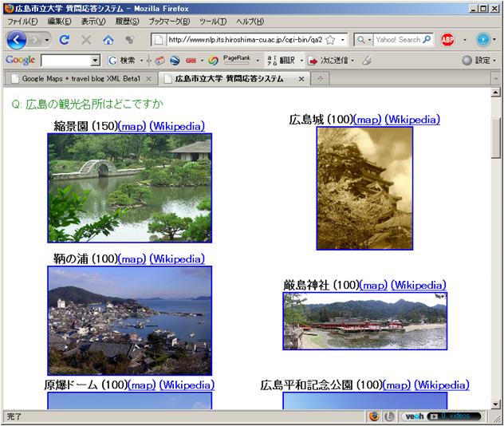The width and height of the screenshot is (504, 426).
Task: Go to the Firefox home page
Action: (108, 39)
